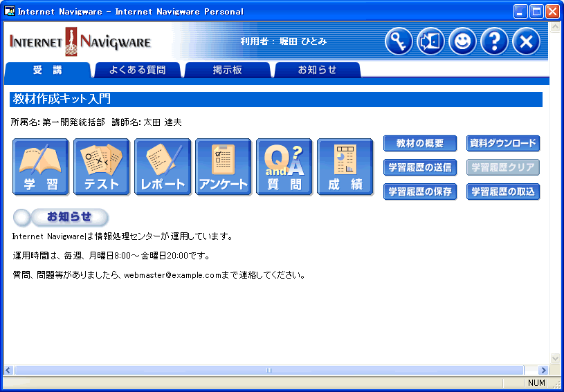Click the greyed 学習履歴クリア button

pos(503,167)
